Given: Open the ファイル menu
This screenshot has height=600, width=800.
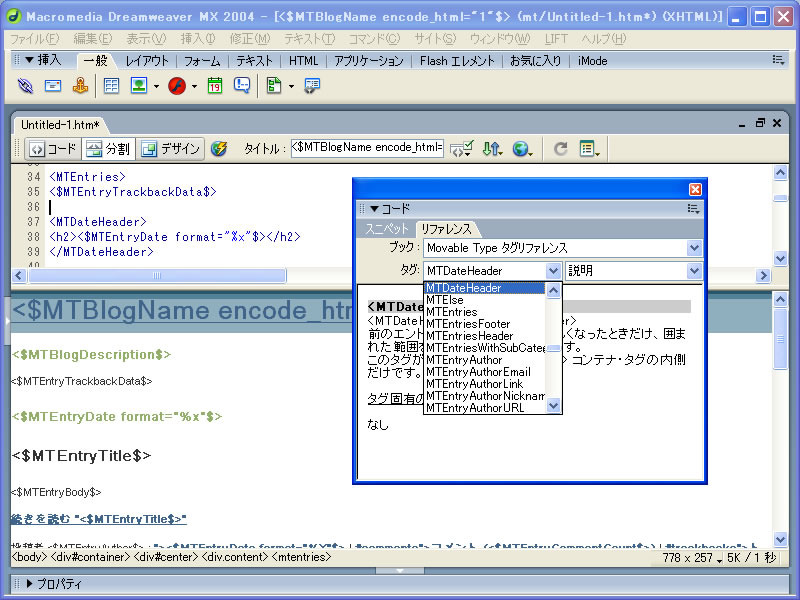Looking at the screenshot, I should coord(35,39).
